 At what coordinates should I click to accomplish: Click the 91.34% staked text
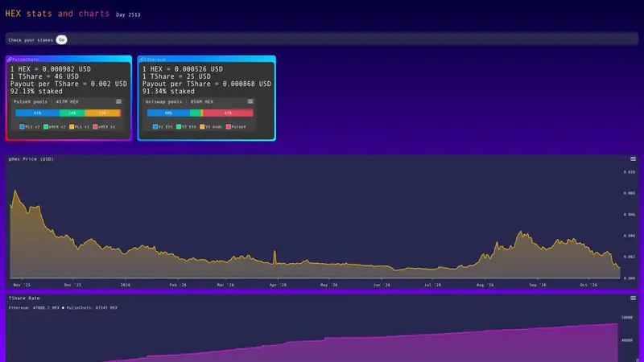[168, 91]
